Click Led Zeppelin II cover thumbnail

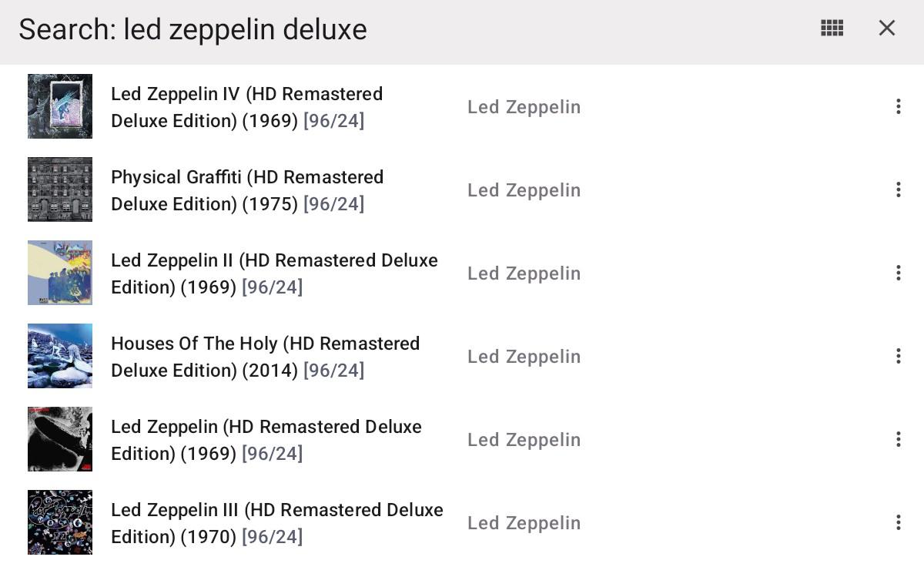point(60,273)
